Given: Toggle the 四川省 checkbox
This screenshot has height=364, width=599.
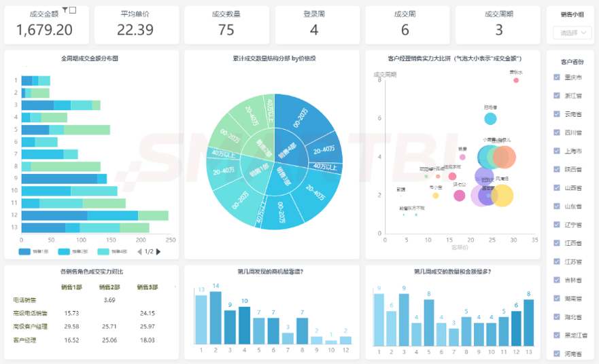Looking at the screenshot, I should click(557, 132).
